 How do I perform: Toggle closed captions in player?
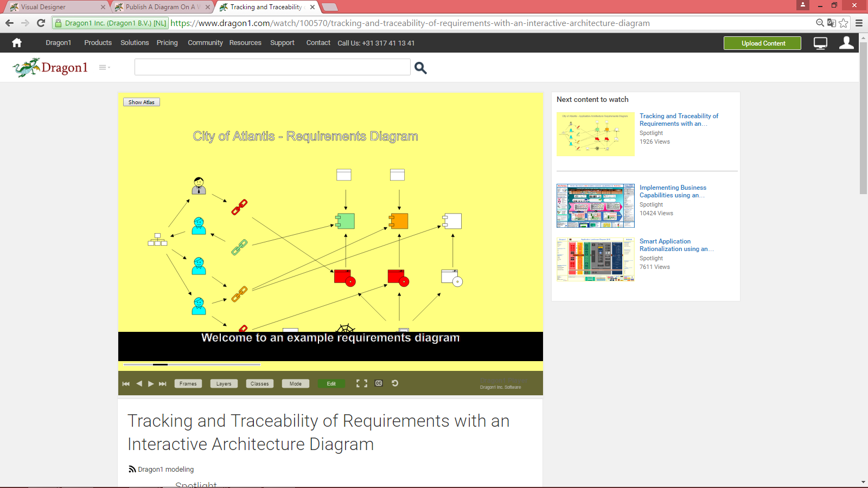379,383
